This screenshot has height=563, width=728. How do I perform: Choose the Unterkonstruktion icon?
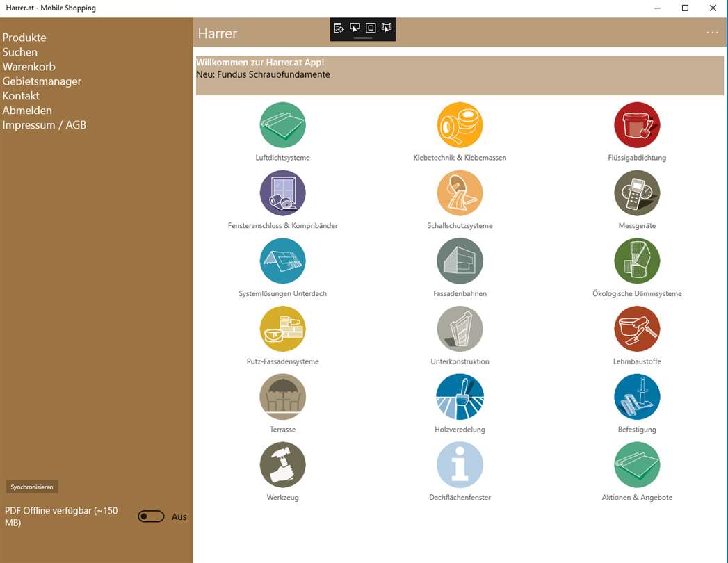click(x=460, y=329)
